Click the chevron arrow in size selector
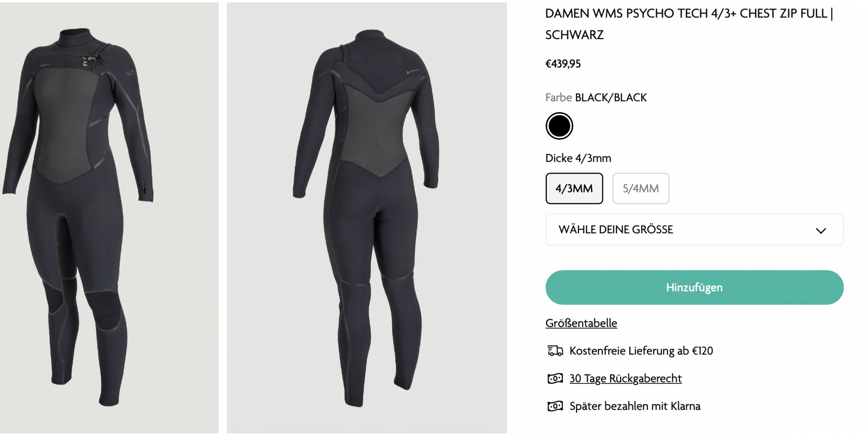The height and width of the screenshot is (436, 868). [821, 230]
